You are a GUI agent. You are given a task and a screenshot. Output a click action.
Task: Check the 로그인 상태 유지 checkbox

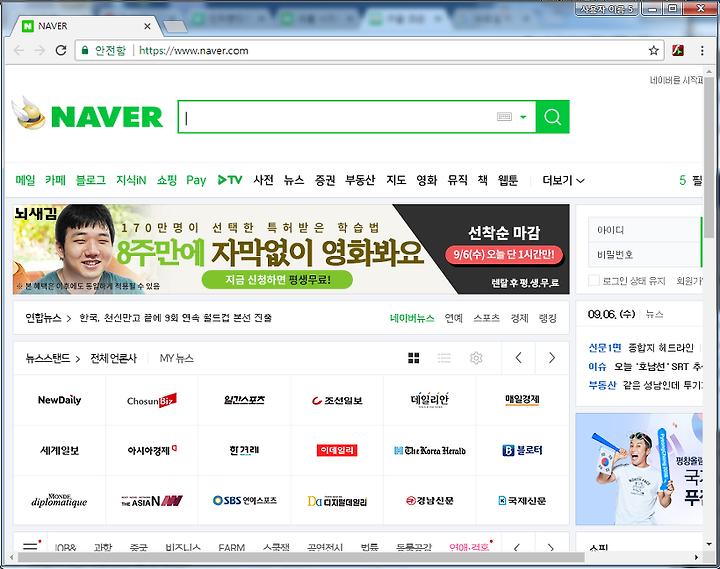click(x=594, y=280)
